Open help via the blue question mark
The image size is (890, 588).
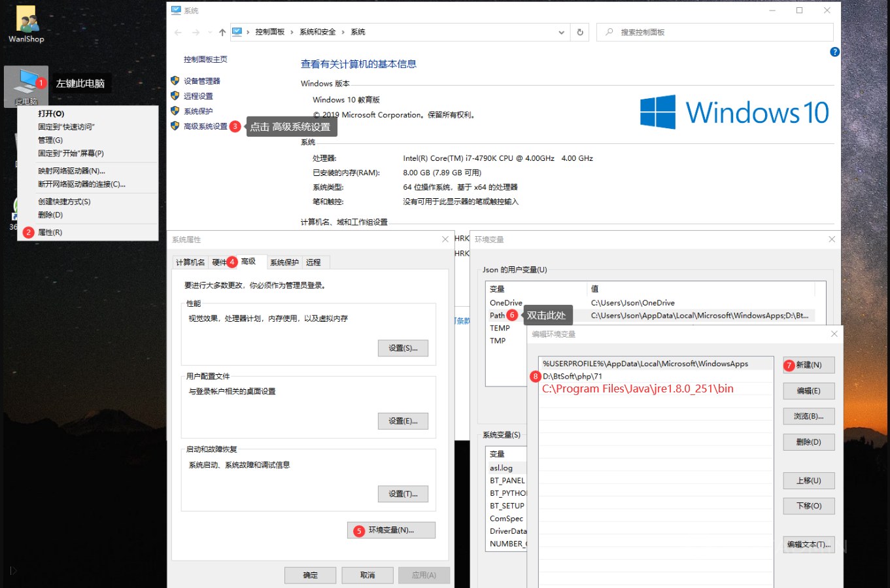[834, 52]
